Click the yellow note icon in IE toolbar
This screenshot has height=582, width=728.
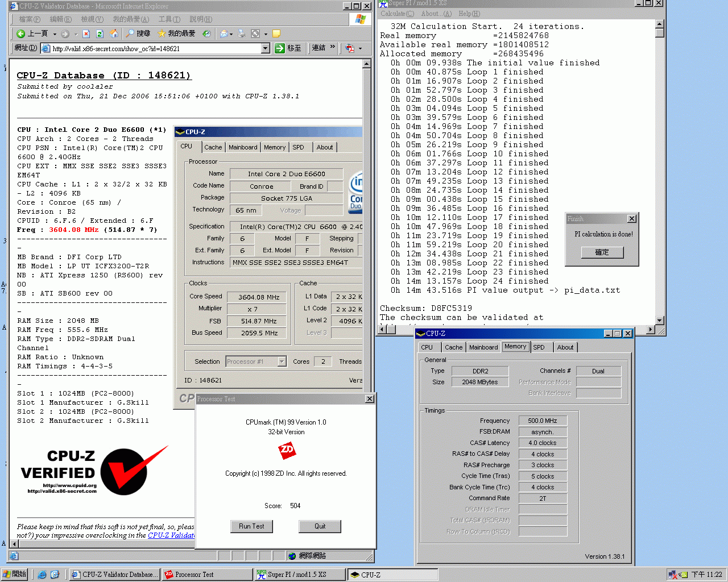[x=276, y=34]
